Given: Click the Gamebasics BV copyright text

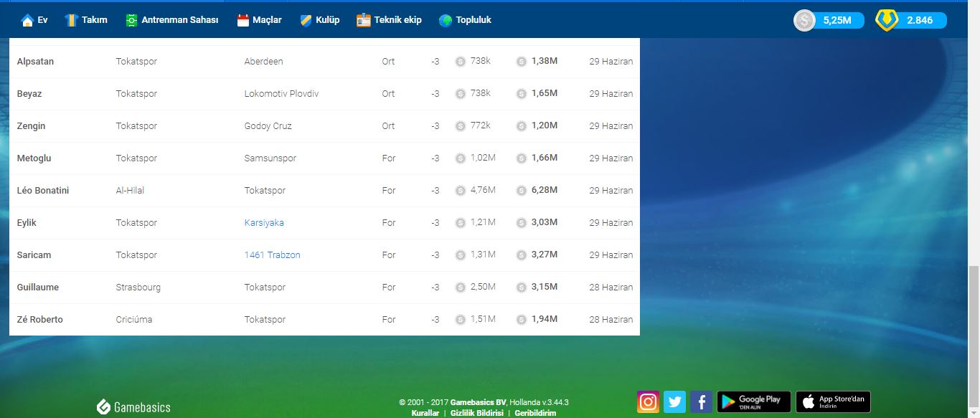Looking at the screenshot, I should pos(478,402).
